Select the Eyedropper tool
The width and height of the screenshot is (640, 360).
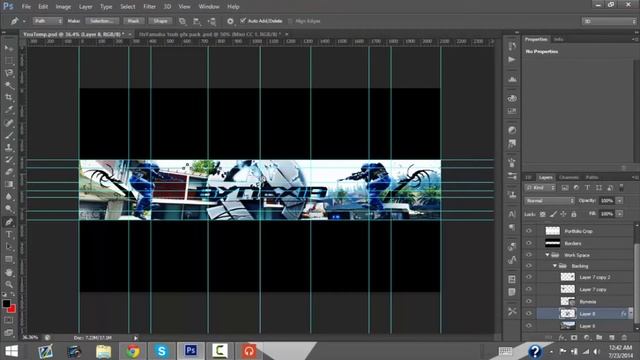(x=9, y=110)
